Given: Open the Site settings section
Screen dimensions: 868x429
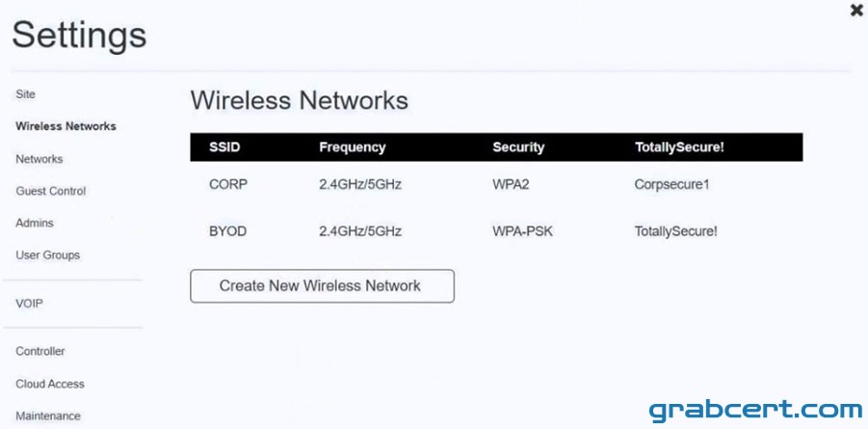Looking at the screenshot, I should click(25, 94).
